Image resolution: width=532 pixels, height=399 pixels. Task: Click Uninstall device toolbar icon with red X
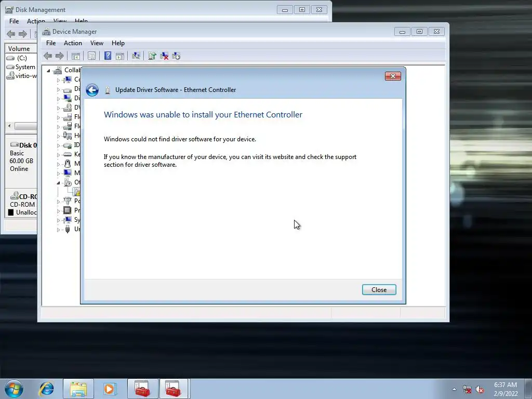164,56
